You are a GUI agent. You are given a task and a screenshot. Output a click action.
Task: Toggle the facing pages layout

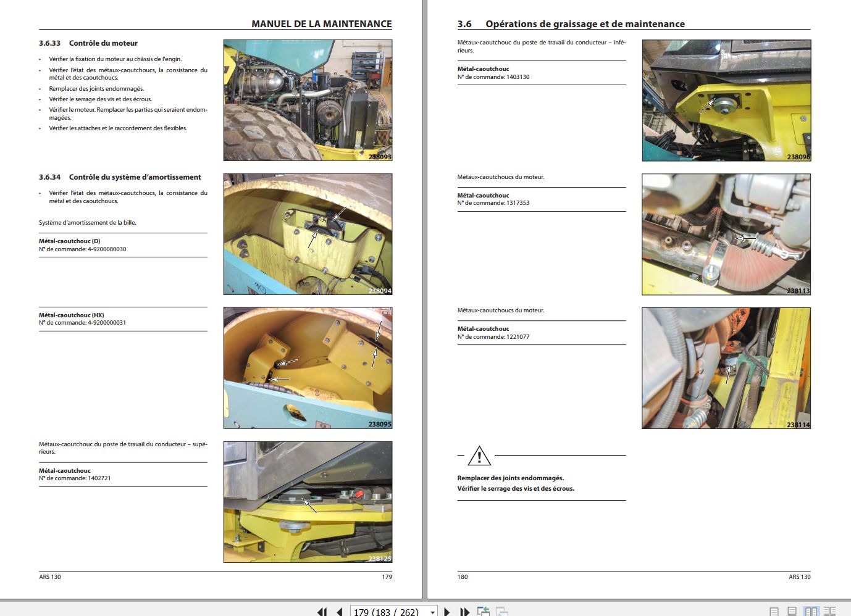click(x=810, y=611)
